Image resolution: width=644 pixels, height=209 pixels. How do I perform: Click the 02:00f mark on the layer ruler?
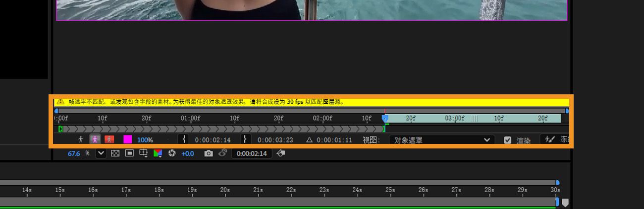322,118
